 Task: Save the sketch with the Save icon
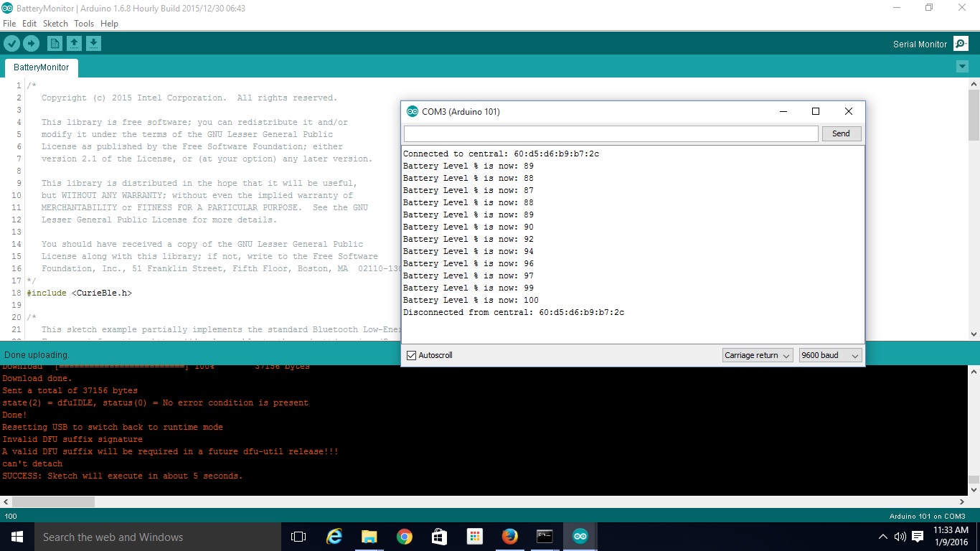coord(93,43)
